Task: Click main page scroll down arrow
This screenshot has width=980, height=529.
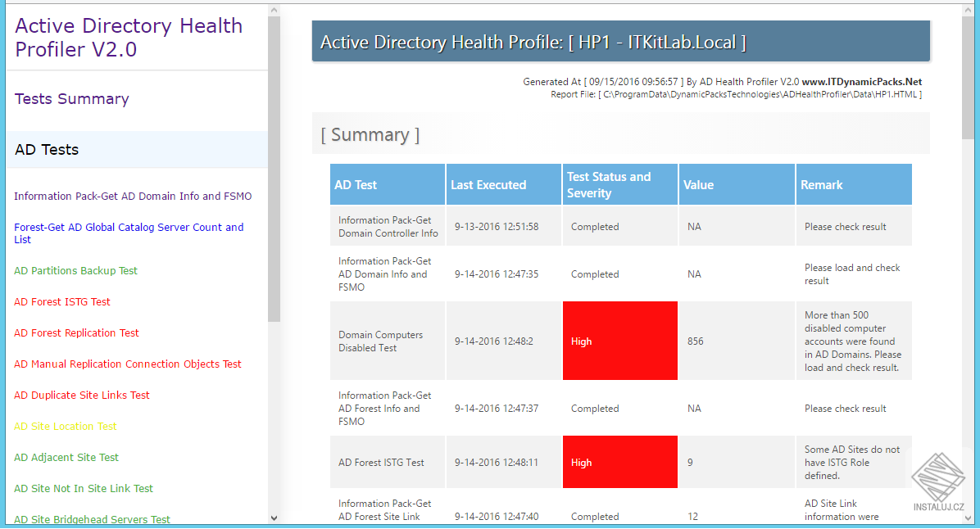Action: [x=969, y=518]
